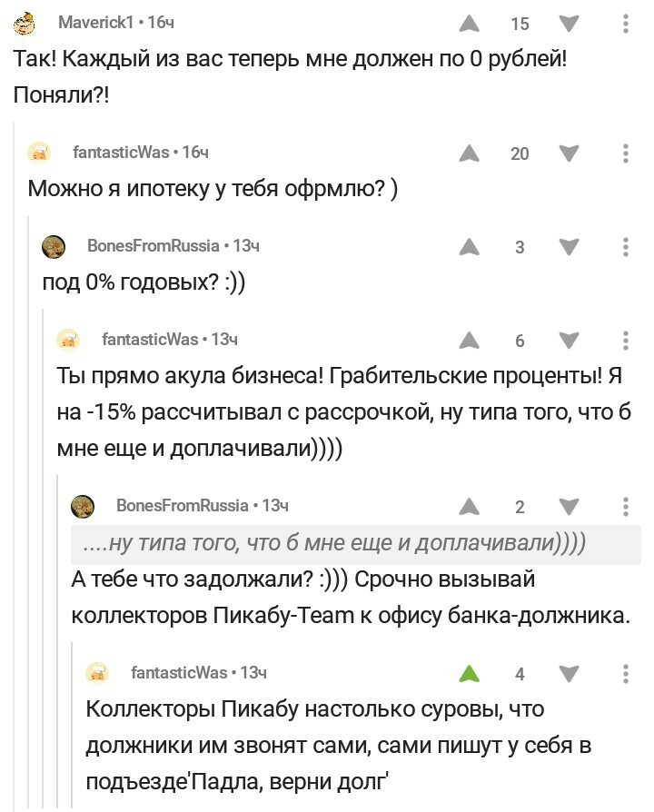Open Maverick1's profile via username
Image resolution: width=654 pixels, height=812 pixels.
tap(95, 22)
